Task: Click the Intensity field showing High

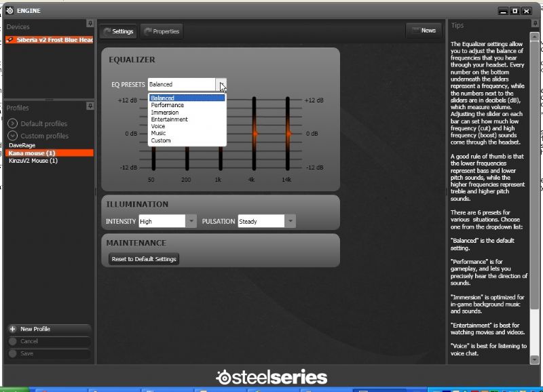Action: coord(162,221)
